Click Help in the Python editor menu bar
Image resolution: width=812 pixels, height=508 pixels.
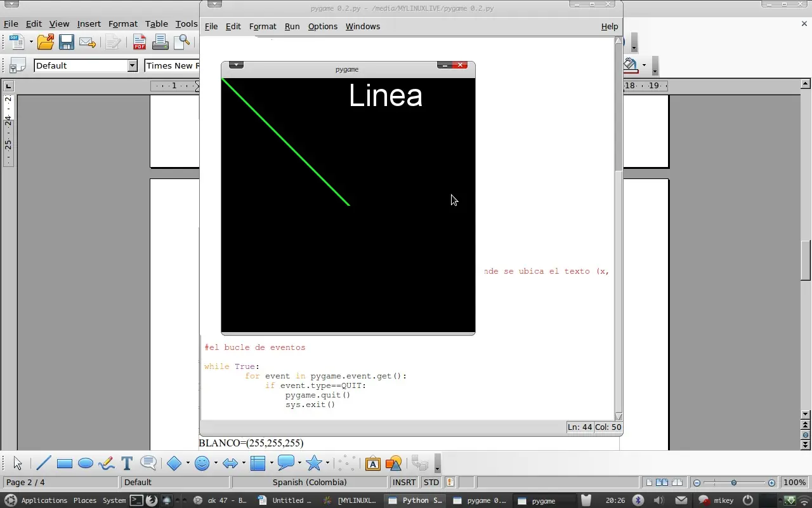click(609, 26)
